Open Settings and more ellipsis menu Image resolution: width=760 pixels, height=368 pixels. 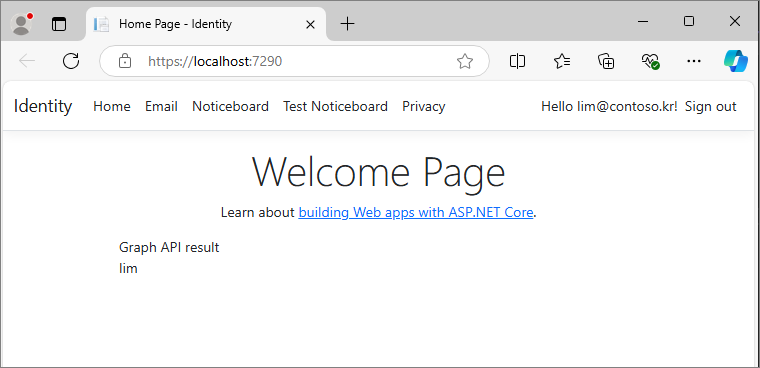pos(694,61)
